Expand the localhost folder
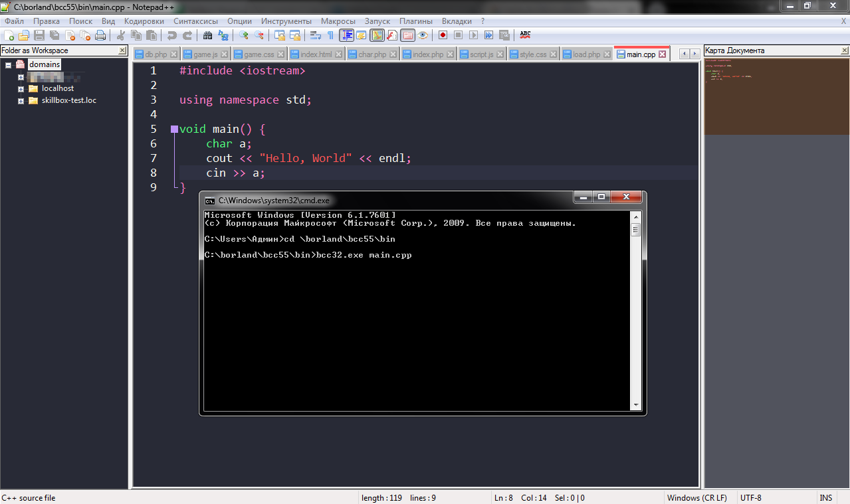Viewport: 850px width, 504px height. 21,89
